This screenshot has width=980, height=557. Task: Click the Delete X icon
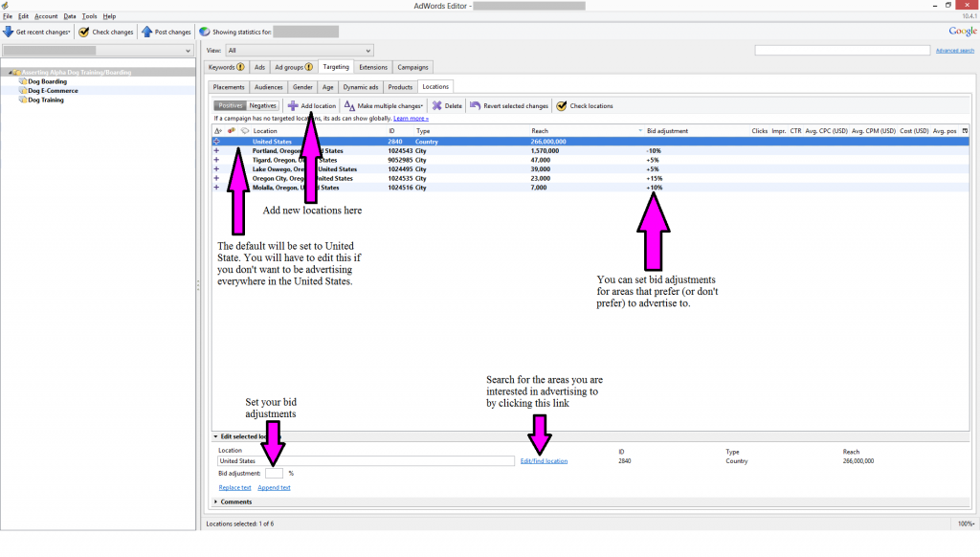[436, 105]
